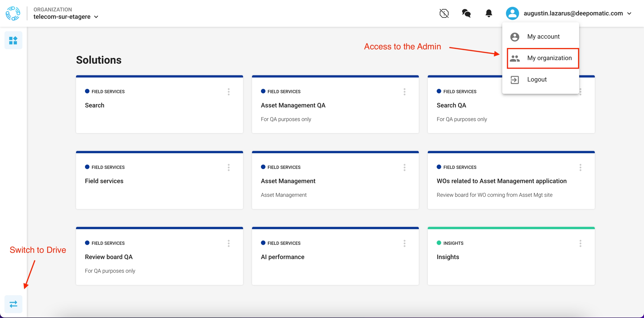644x318 pixels.
Task: Open three-dot menu on Search card
Action: [x=229, y=92]
